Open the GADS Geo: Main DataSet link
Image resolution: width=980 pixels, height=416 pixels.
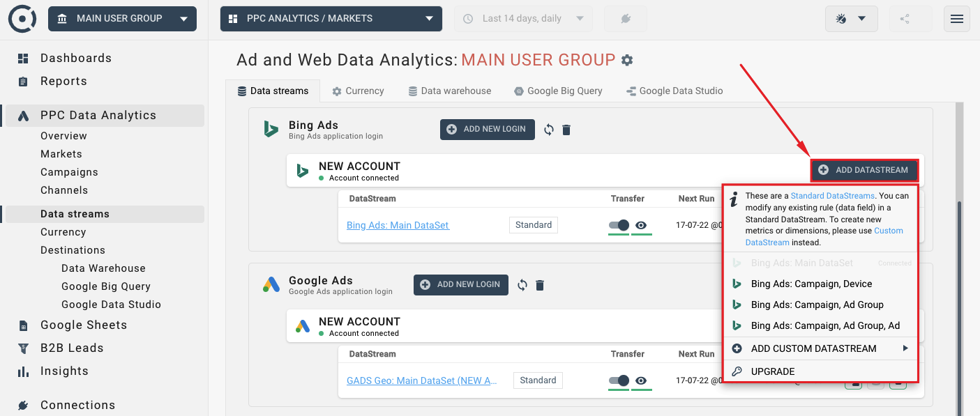coord(422,380)
